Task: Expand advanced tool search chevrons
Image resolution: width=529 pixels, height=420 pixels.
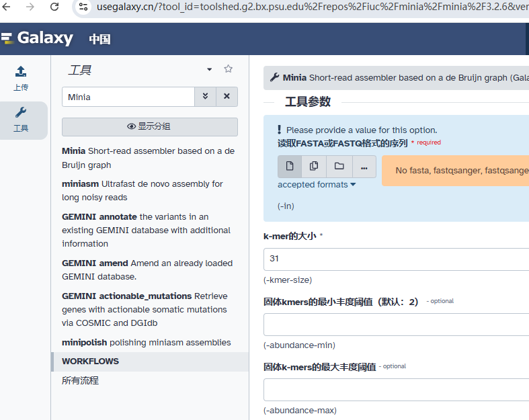Action: 205,97
